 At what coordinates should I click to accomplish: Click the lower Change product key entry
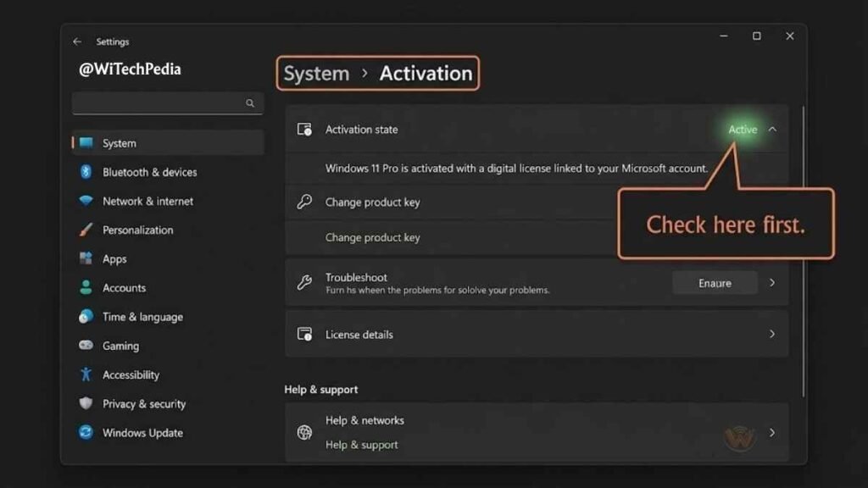coord(373,237)
